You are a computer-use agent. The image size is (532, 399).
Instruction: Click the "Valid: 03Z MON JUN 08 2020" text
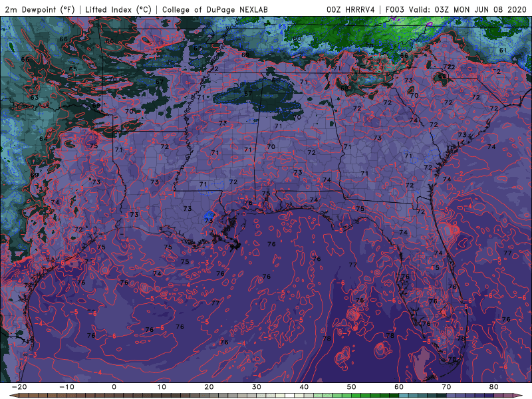467,9
